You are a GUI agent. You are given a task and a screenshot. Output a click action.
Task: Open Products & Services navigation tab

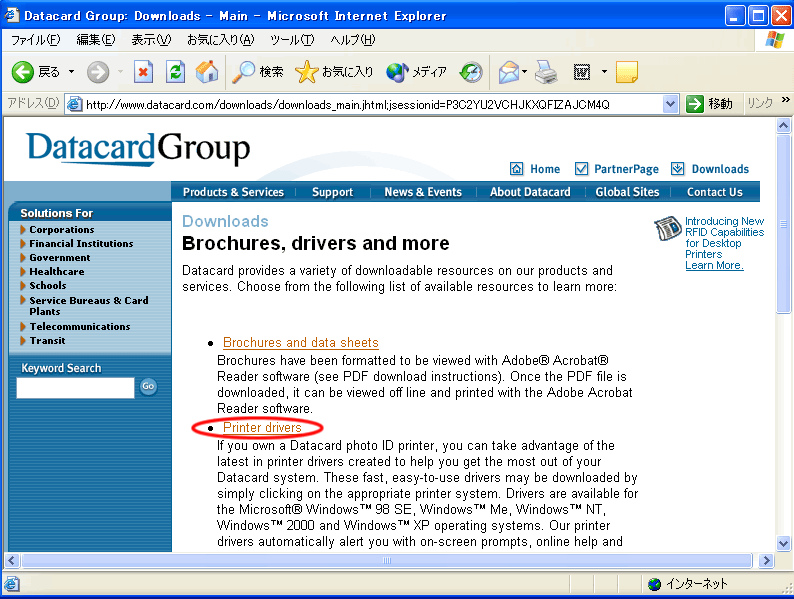(x=233, y=192)
